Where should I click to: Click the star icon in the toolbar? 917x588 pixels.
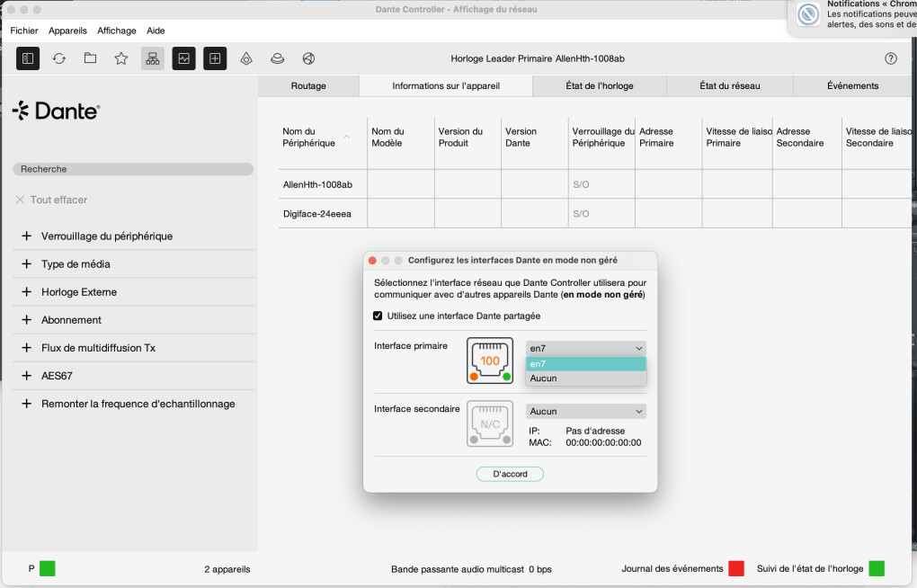tap(121, 58)
